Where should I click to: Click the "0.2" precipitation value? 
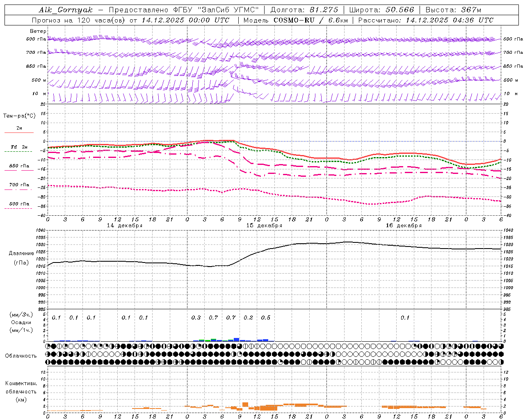click(248, 317)
